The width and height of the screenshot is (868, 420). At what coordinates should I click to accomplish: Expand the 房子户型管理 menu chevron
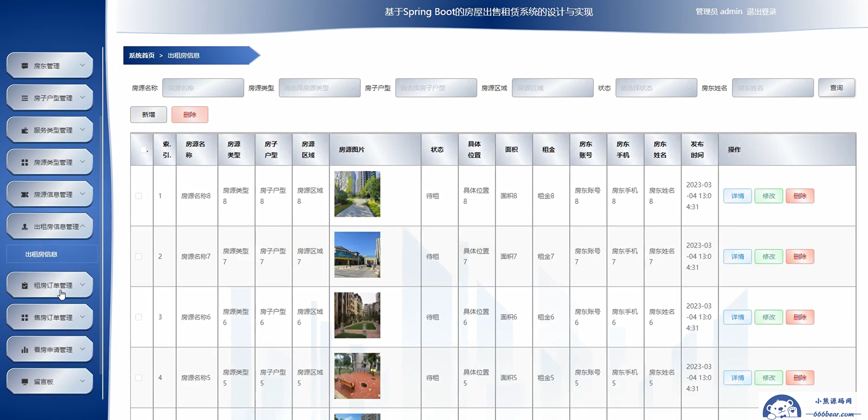[83, 97]
